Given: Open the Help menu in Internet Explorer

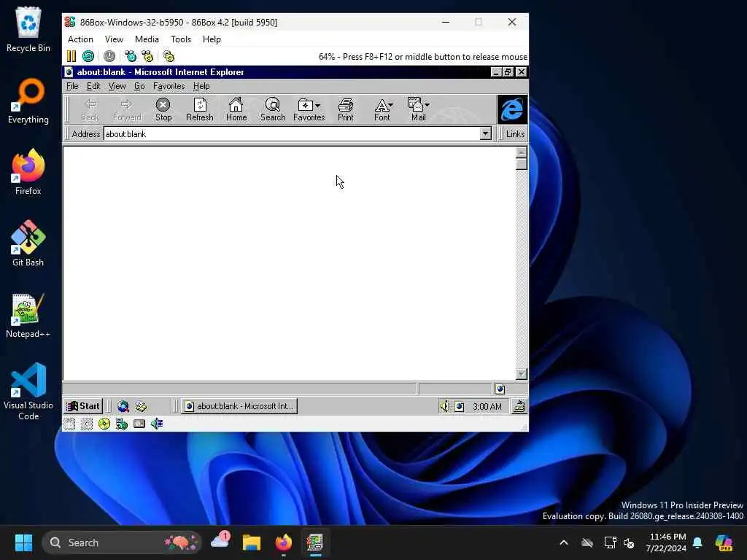Looking at the screenshot, I should point(201,86).
